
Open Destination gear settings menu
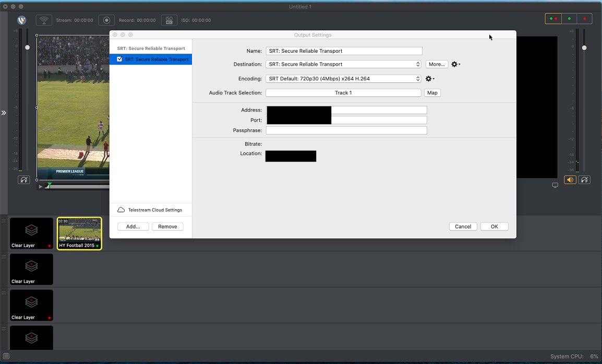point(455,64)
